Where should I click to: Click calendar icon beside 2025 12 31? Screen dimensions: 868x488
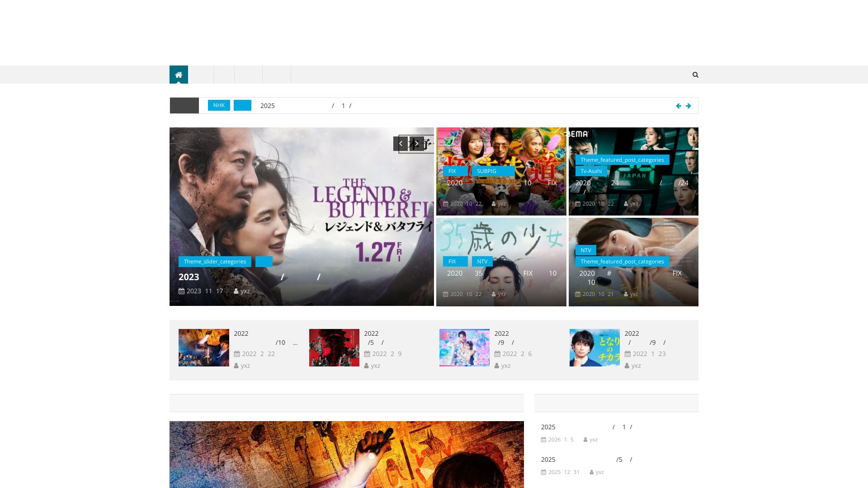(543, 472)
